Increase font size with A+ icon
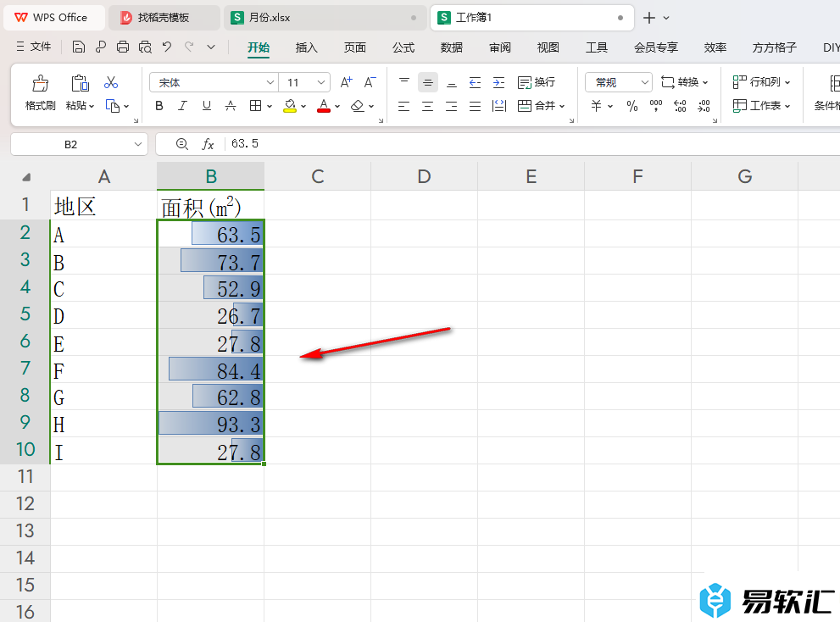840x622 pixels. coord(346,82)
